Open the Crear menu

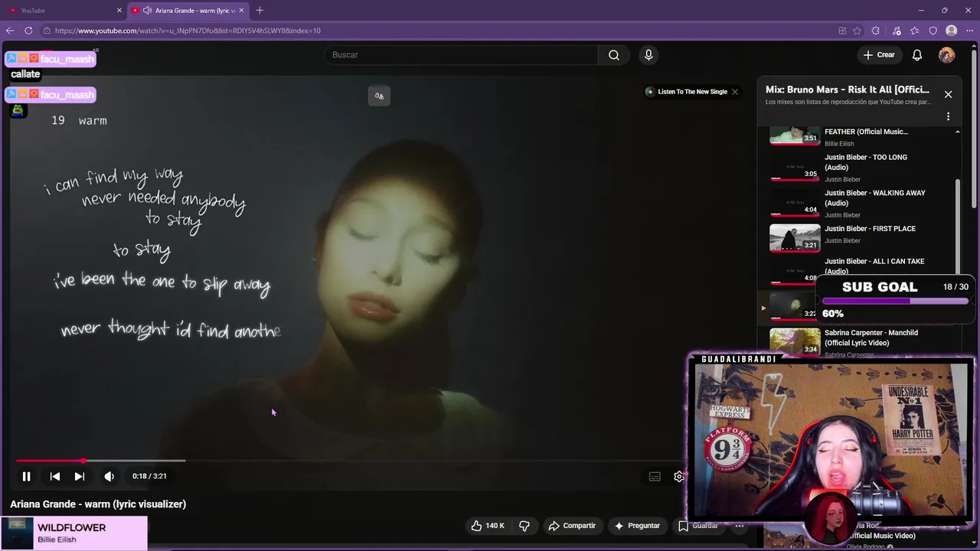(879, 55)
